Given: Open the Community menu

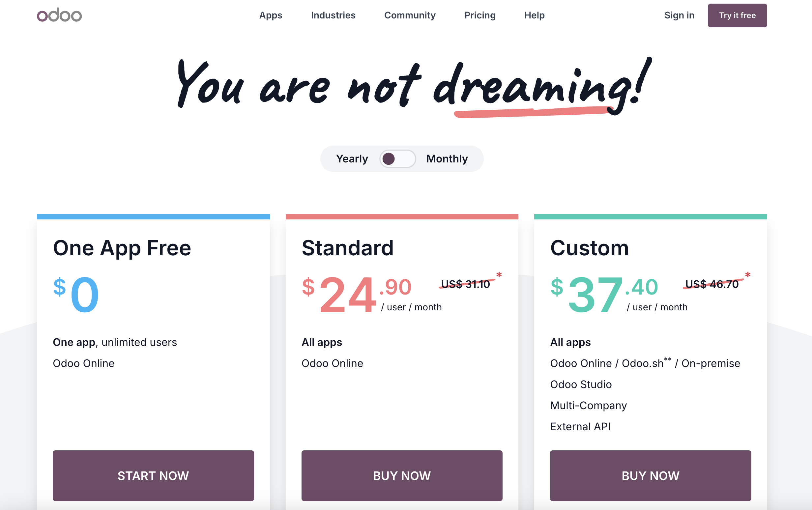Looking at the screenshot, I should [x=410, y=15].
